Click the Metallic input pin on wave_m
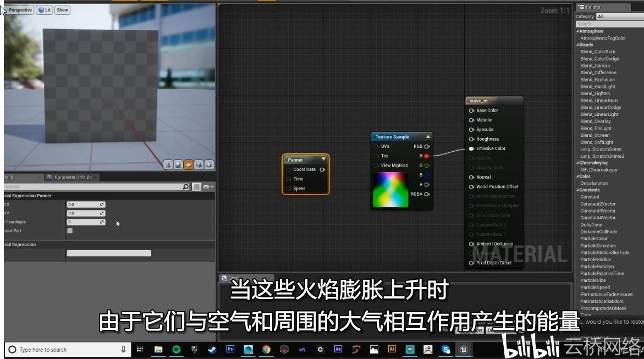The width and height of the screenshot is (644, 359). pos(471,120)
